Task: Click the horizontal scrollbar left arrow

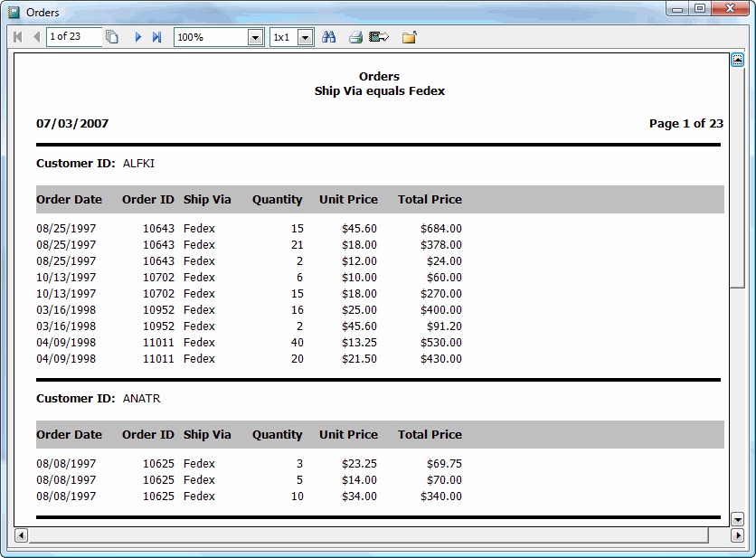Action: tap(20, 535)
